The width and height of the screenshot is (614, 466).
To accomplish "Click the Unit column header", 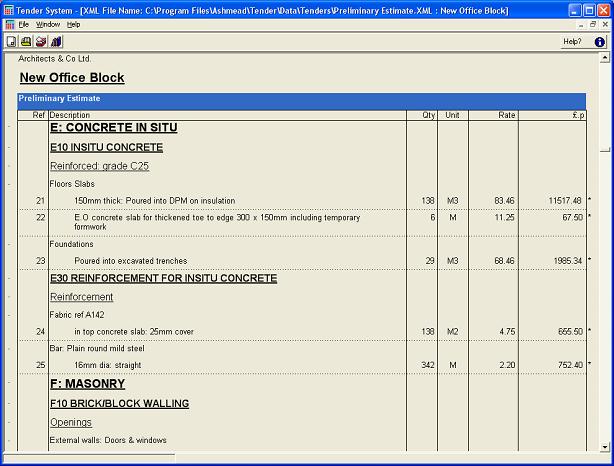I will (x=452, y=115).
